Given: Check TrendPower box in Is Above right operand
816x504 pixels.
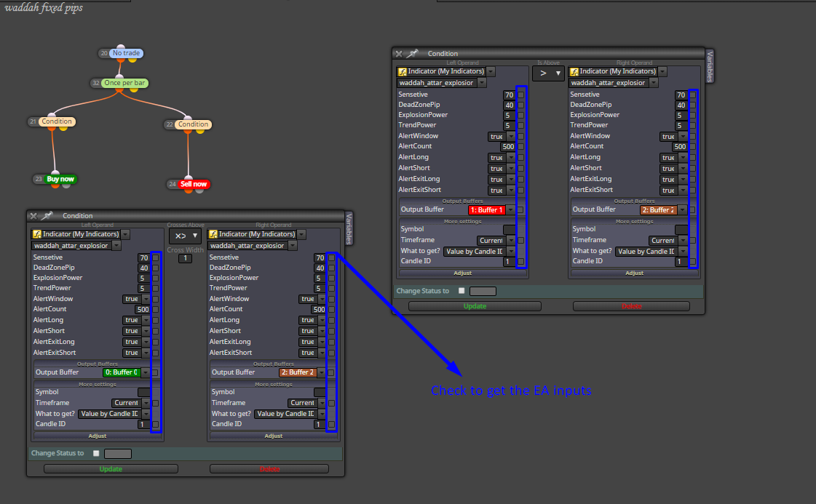Looking at the screenshot, I should click(x=693, y=126).
